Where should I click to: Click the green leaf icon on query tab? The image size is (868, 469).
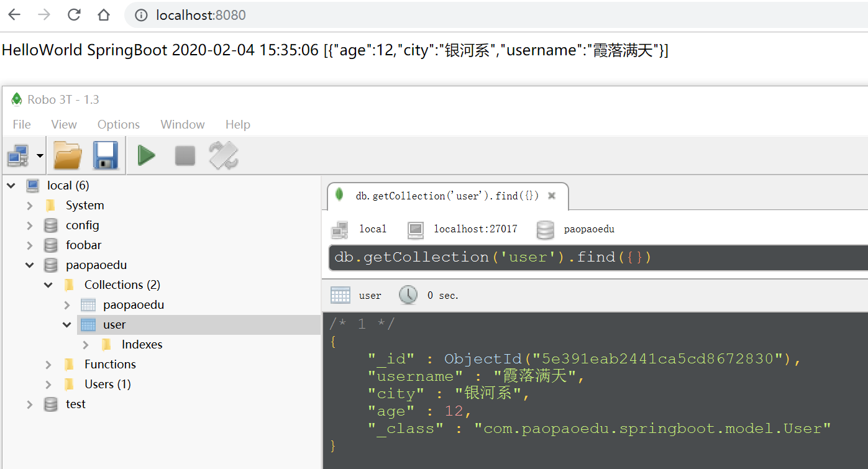[339, 195]
